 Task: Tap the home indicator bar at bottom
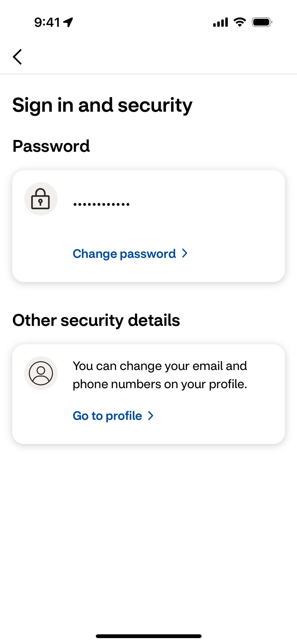148,636
